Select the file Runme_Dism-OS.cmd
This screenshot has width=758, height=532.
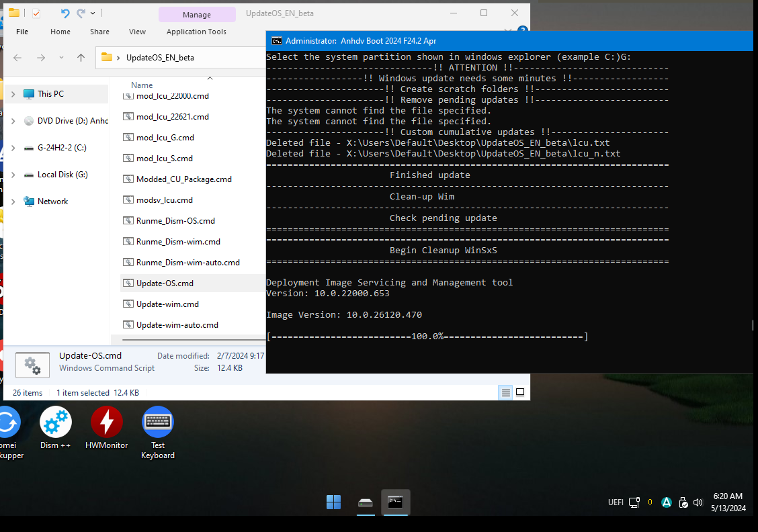pos(175,220)
